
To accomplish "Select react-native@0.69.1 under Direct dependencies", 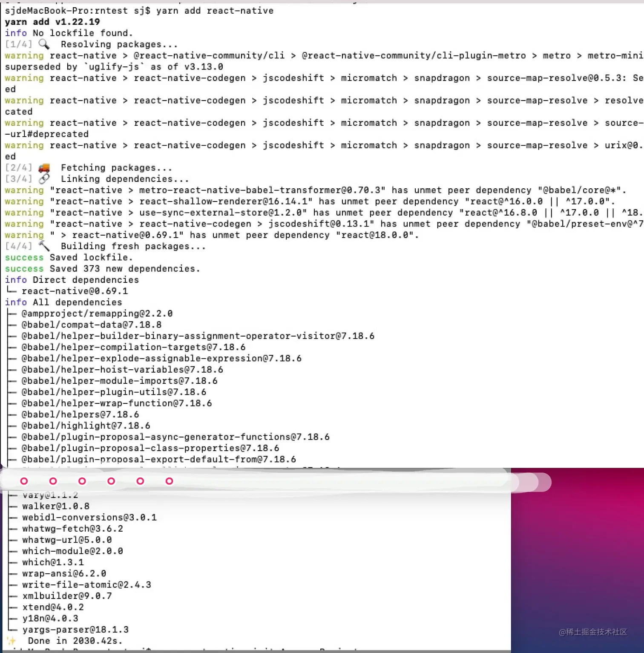I will pyautogui.click(x=75, y=291).
